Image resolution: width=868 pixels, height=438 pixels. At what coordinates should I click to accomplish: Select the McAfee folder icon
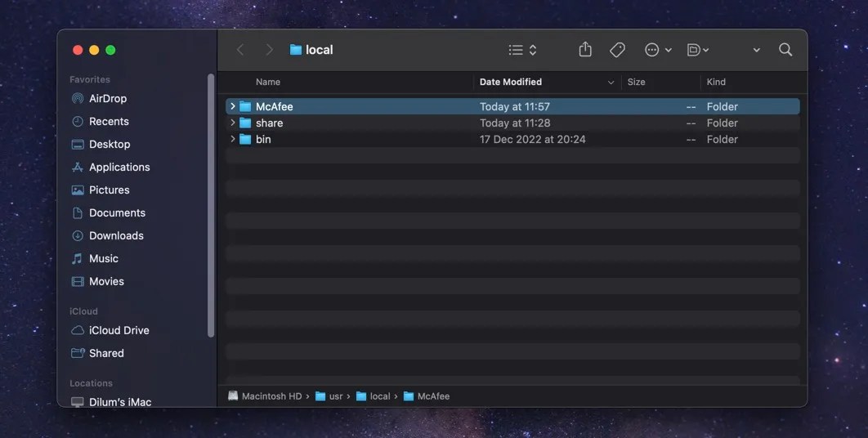[x=245, y=106]
